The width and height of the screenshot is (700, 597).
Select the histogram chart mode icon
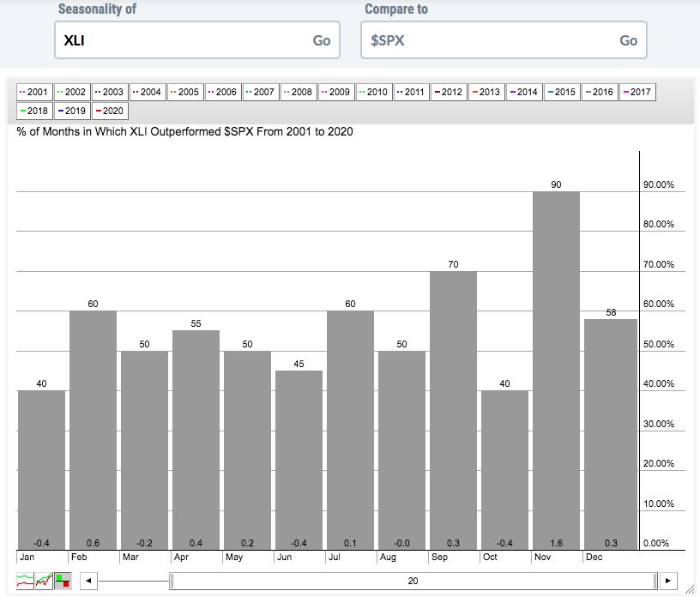[x=63, y=581]
